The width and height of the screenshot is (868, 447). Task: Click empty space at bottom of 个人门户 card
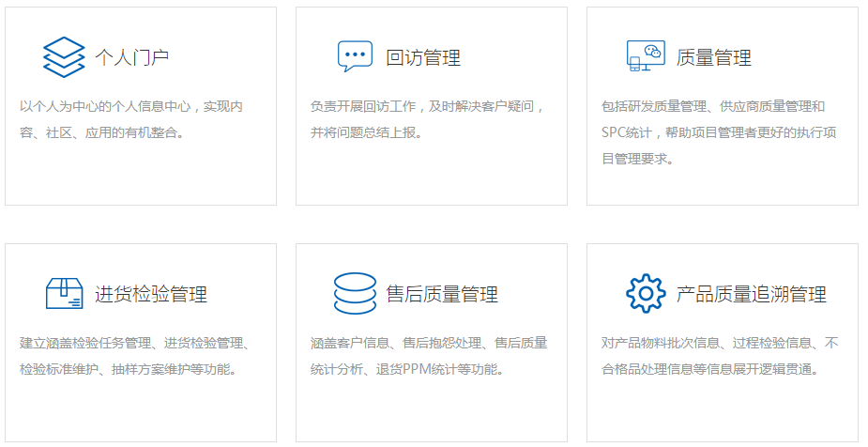coord(141,178)
